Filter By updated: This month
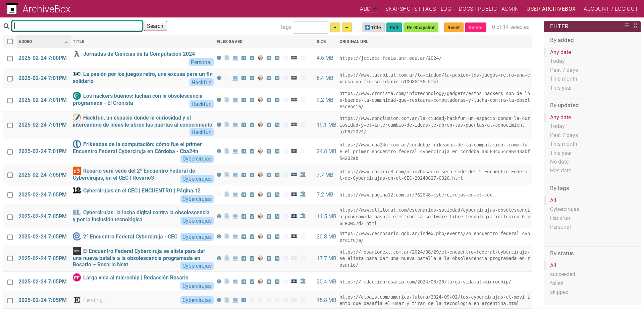The image size is (644, 309). (563, 144)
